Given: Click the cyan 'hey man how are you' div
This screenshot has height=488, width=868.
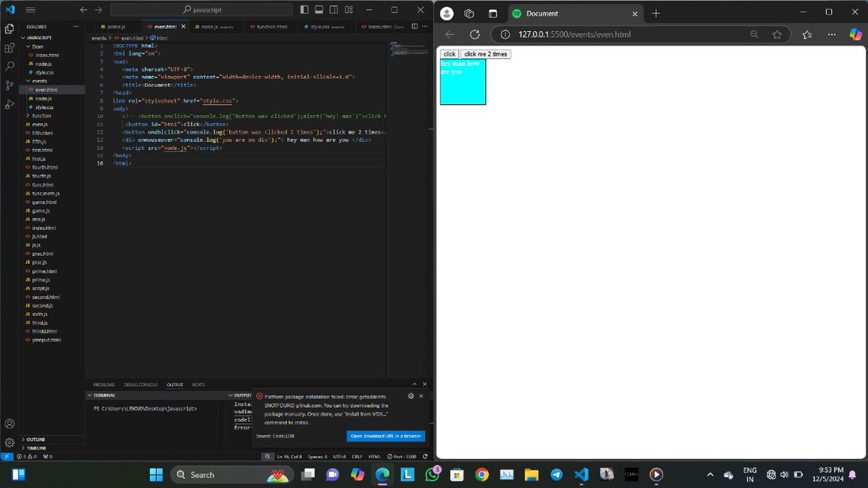Looking at the screenshot, I should coord(463,82).
